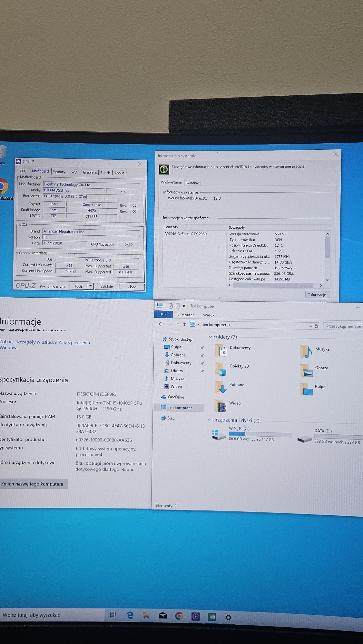Expand the Tools dropdown arrow in CPU-Z
Viewport: 363px width, 644px height.
(x=91, y=286)
